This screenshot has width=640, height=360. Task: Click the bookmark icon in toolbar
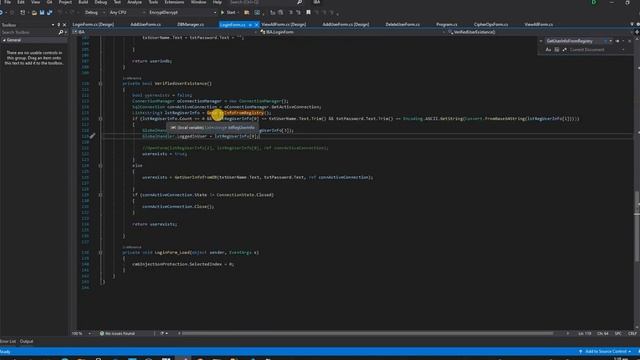[x=308, y=13]
